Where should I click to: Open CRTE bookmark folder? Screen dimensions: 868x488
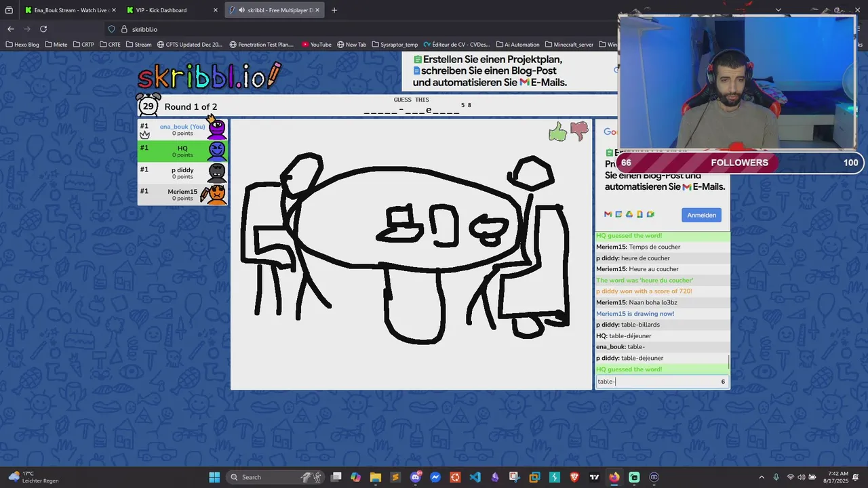point(110,45)
